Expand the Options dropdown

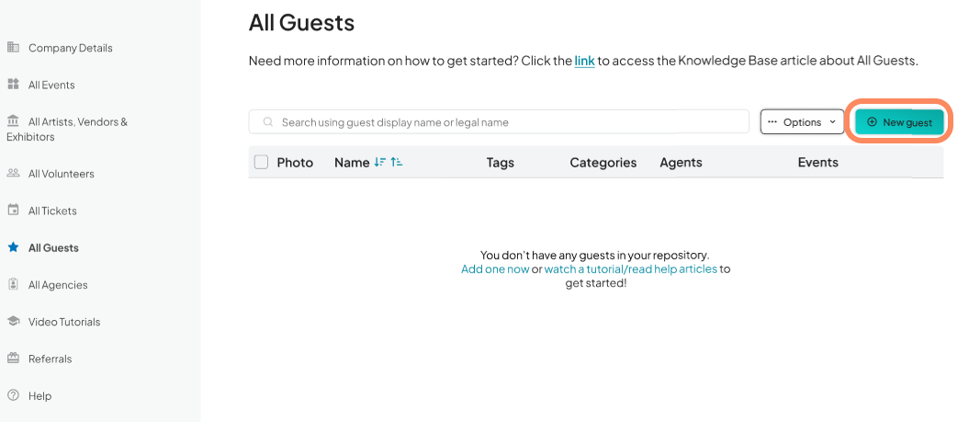802,122
